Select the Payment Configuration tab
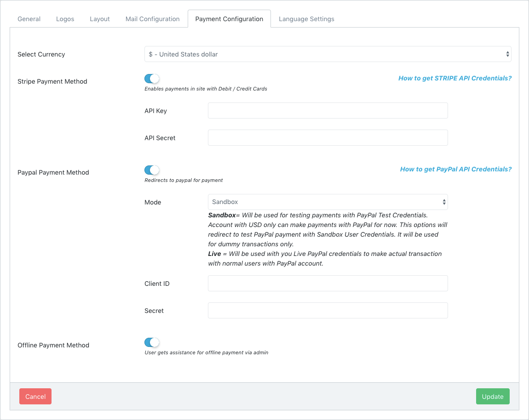529x420 pixels. click(229, 19)
